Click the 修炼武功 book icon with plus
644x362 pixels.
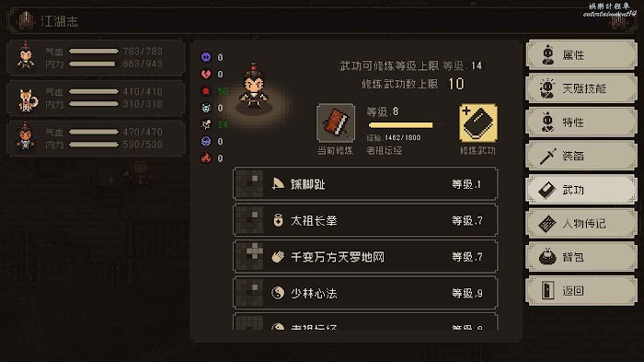tap(477, 123)
